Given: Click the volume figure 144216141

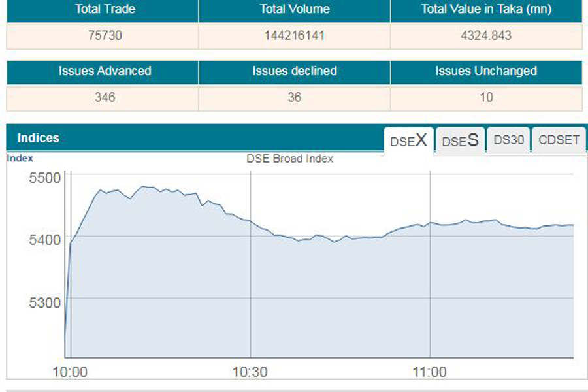Looking at the screenshot, I should click(x=294, y=35).
